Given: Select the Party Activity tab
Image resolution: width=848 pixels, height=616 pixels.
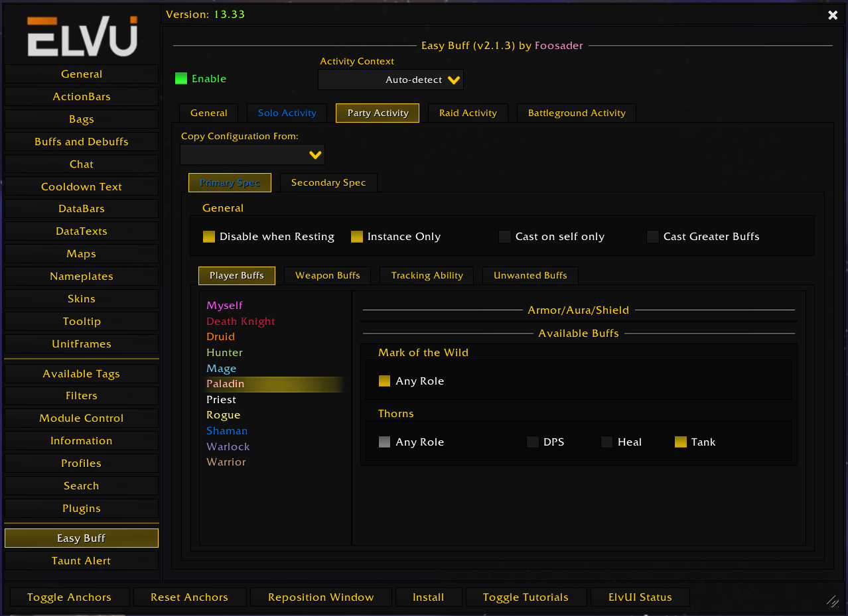Looking at the screenshot, I should (378, 113).
